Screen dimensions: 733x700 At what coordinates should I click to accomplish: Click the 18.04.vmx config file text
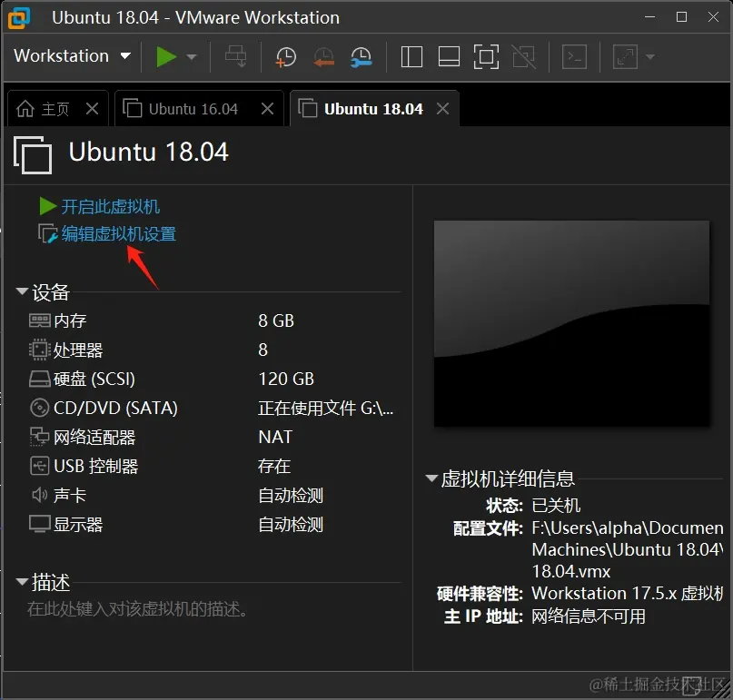point(571,571)
